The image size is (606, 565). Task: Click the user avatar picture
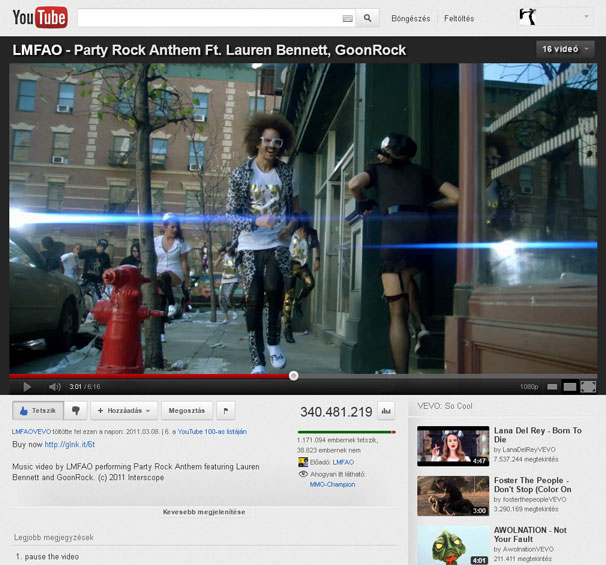point(528,17)
